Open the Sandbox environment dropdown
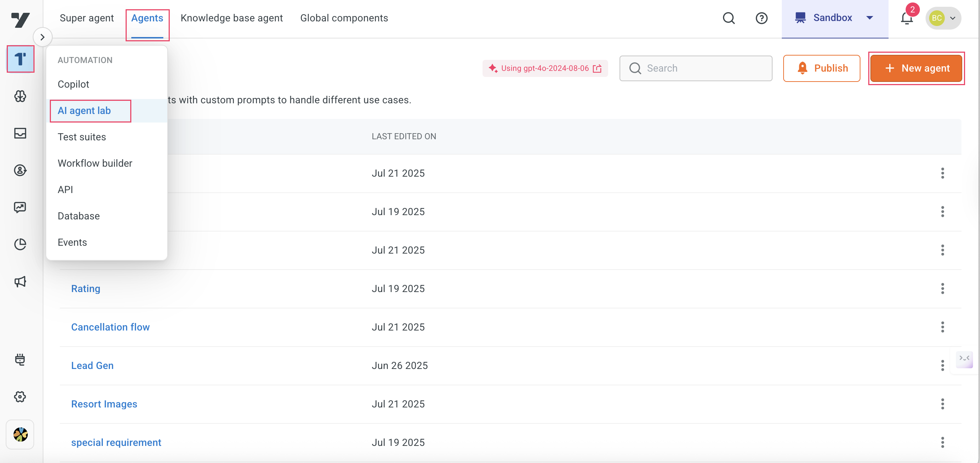Screen dimensions: 980x463 pyautogui.click(x=835, y=18)
